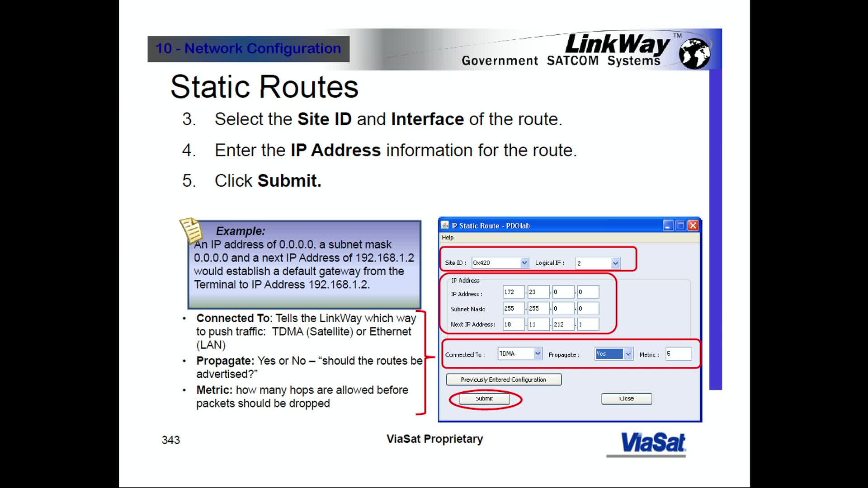The width and height of the screenshot is (868, 488).
Task: Expand the Logical IF dropdown selector
Action: click(x=615, y=263)
